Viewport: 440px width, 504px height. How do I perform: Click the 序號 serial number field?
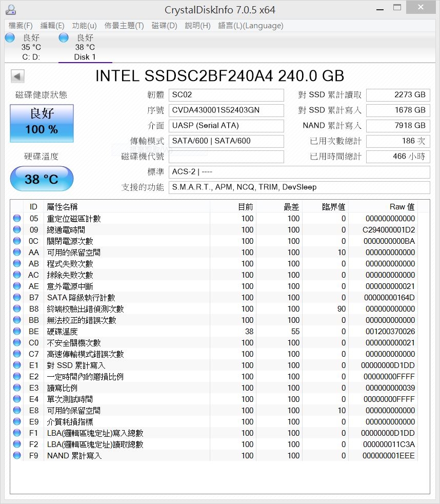point(226,110)
